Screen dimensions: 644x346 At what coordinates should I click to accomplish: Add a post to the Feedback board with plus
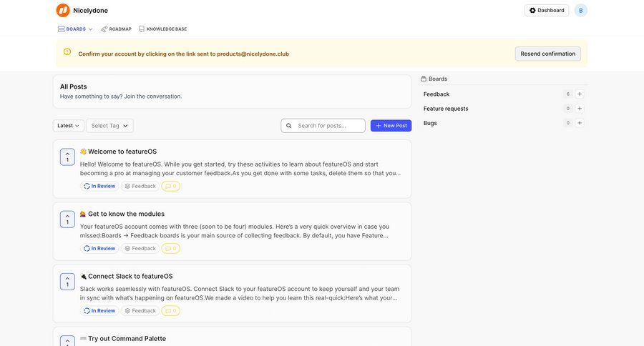click(580, 94)
